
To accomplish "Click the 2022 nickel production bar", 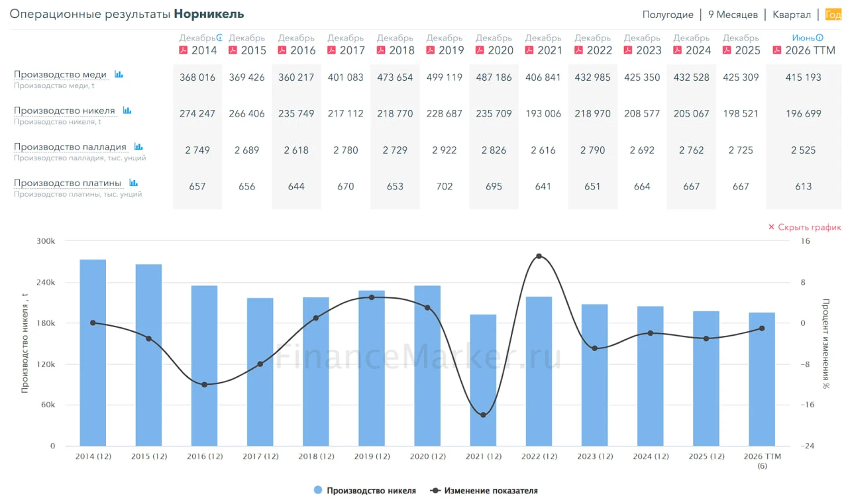I will pyautogui.click(x=539, y=371).
